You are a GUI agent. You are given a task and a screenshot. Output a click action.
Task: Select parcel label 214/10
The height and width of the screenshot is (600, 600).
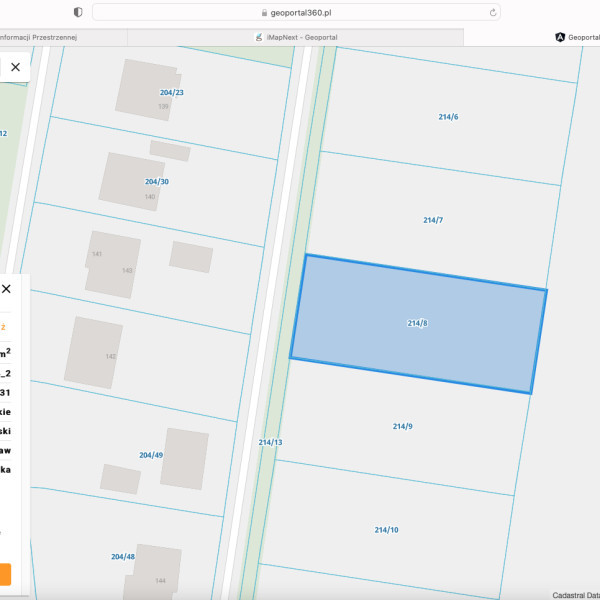(386, 530)
